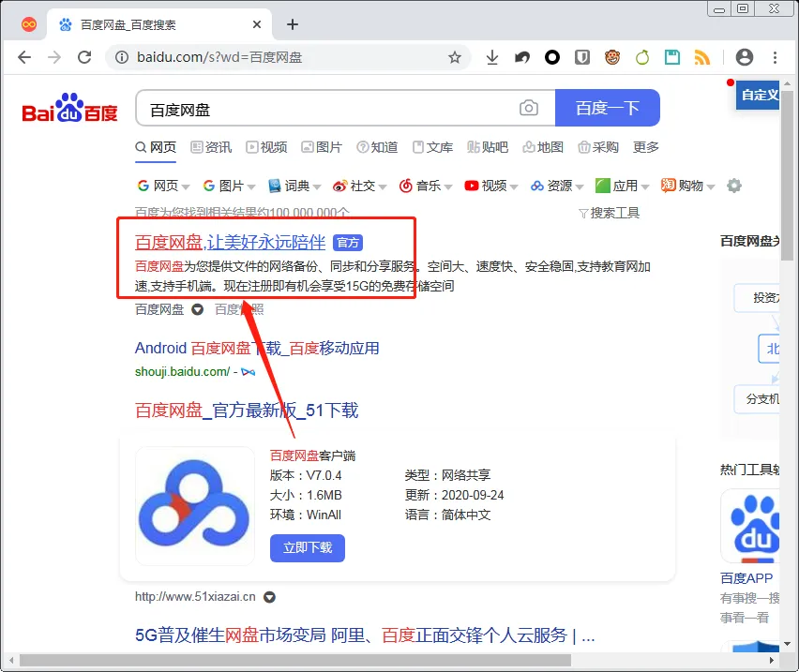Switch to the 地图 tab
Image resolution: width=799 pixels, height=672 pixels.
543,147
